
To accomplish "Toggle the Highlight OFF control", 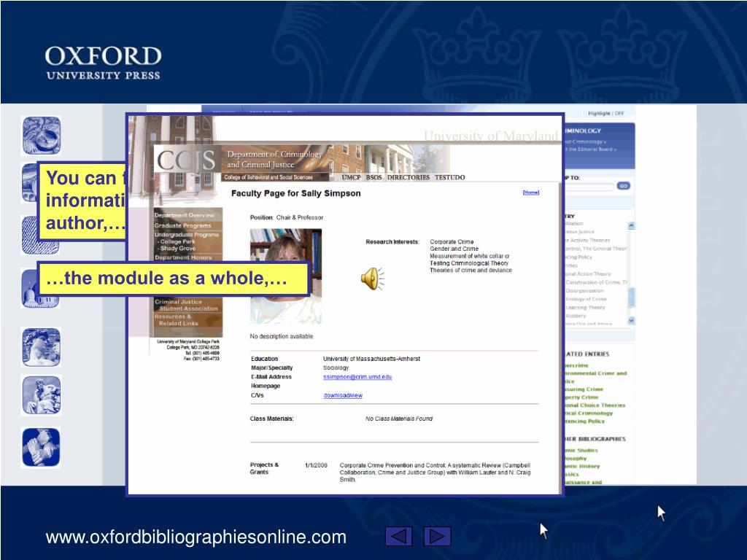I will pos(605,113).
